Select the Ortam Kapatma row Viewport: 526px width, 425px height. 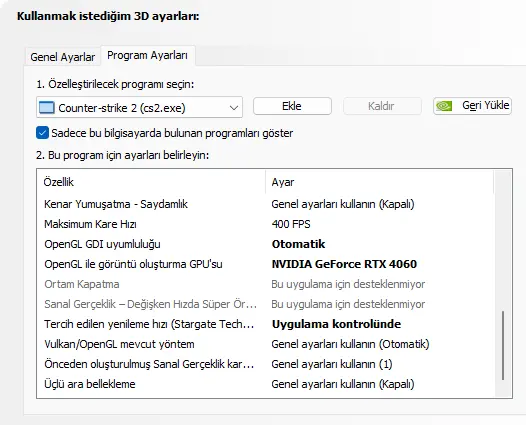[265, 284]
